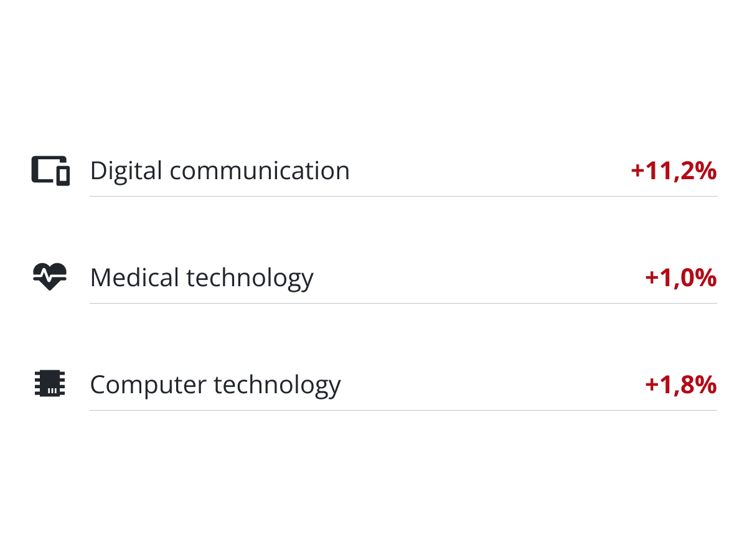Click the chip icon beside Computer technology
747x560 pixels.
pos(50,384)
